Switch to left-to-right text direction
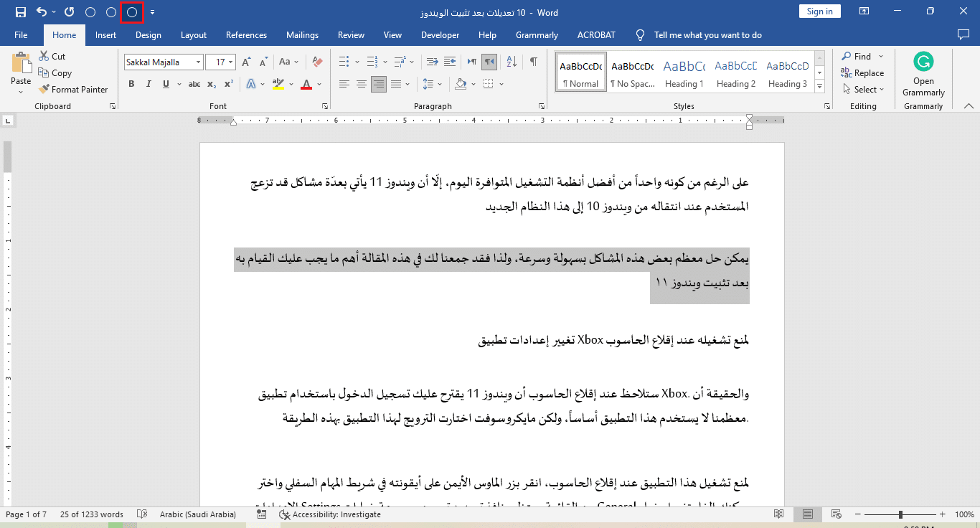Screen dimensions: 980x528 (472, 62)
